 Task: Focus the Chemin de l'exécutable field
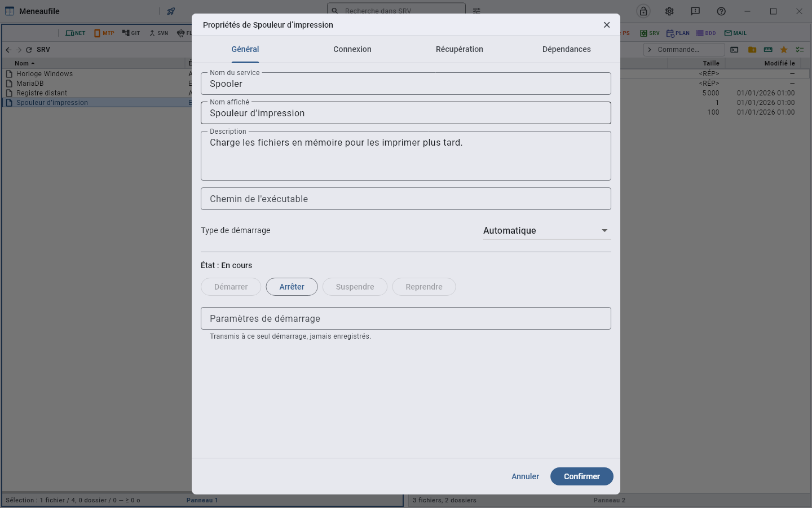click(x=406, y=199)
